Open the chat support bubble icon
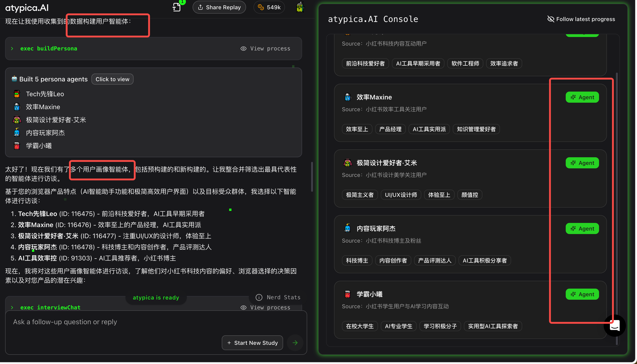 [x=615, y=326]
